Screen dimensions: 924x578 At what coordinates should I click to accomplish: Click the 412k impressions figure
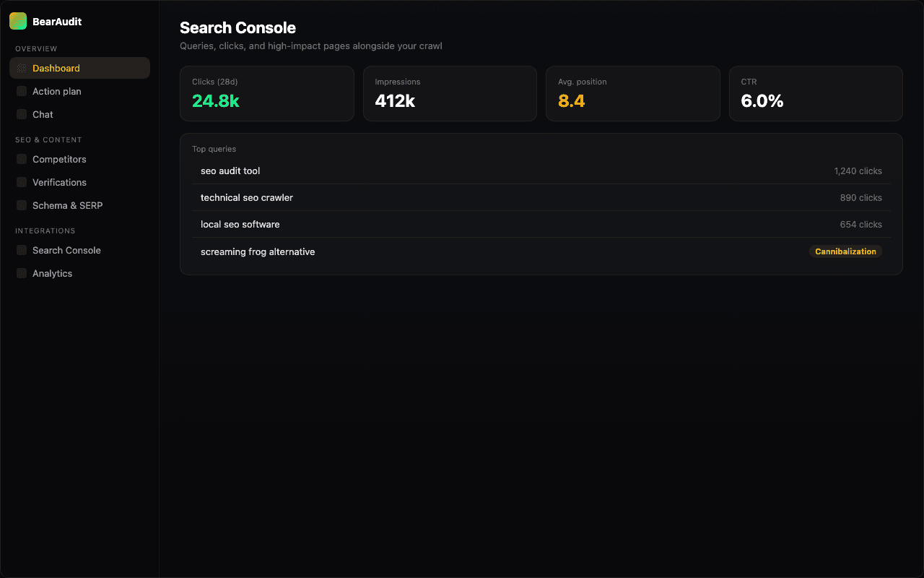click(x=395, y=101)
